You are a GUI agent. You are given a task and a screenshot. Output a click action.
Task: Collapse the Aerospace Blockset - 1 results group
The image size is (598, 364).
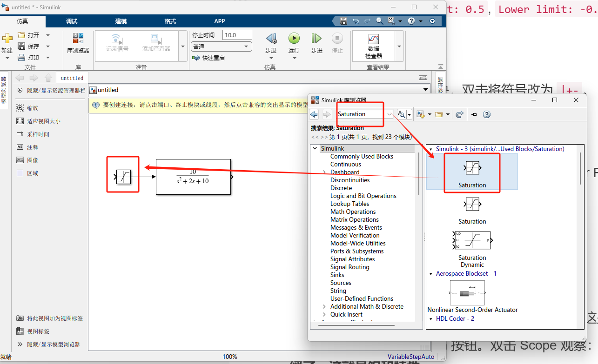[x=431, y=274]
